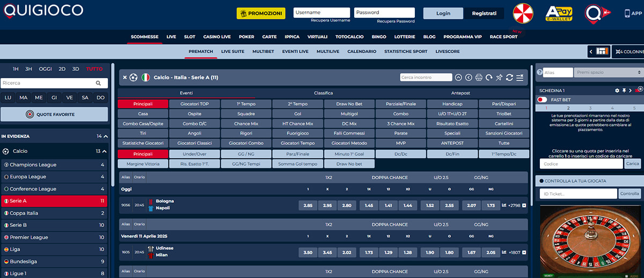The image size is (644, 278).
Task: Expand more markets arrow for Bologna Napoli
Action: pyautogui.click(x=524, y=205)
